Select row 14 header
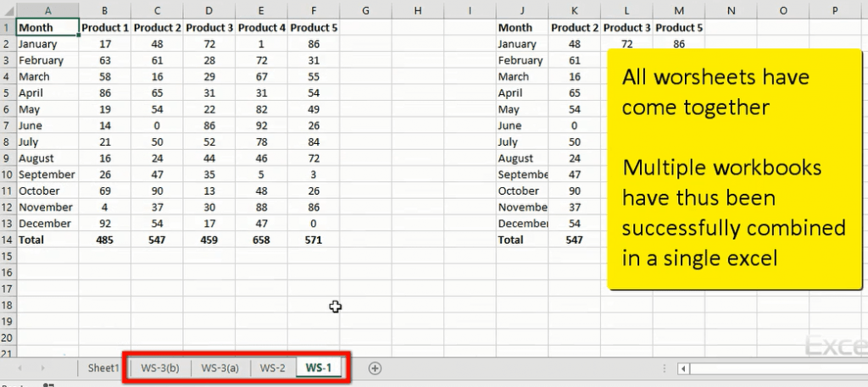This screenshot has width=868, height=387. (x=8, y=240)
